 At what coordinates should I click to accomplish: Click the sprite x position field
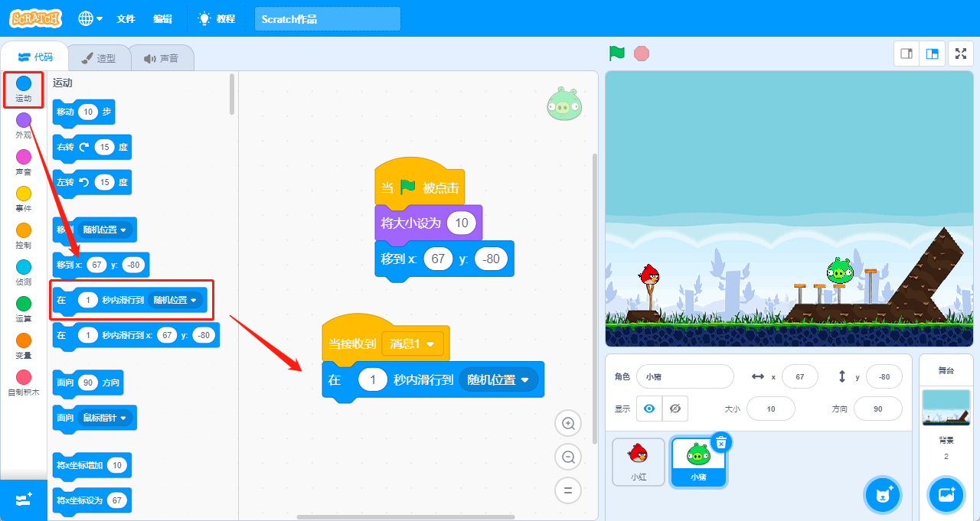pyautogui.click(x=799, y=376)
